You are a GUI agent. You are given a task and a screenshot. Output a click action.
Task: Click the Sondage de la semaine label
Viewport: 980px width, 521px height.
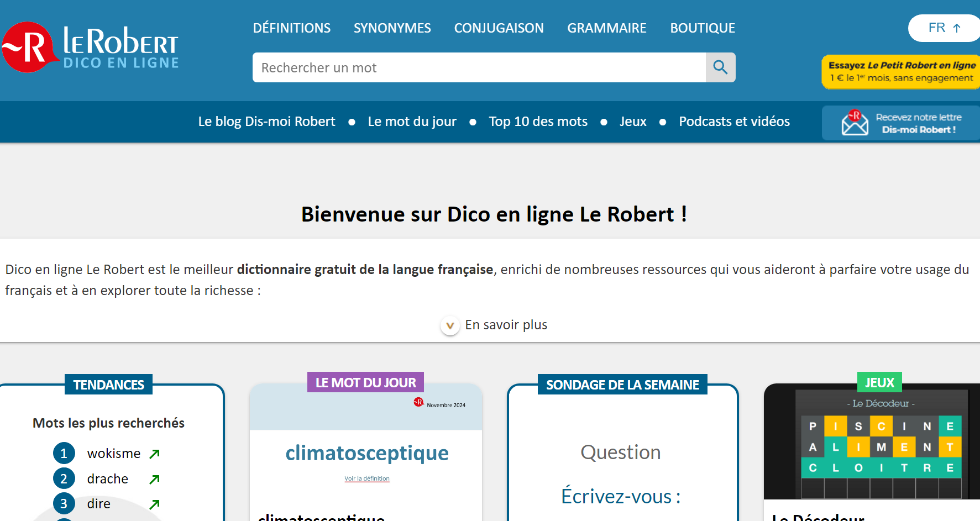coord(623,385)
